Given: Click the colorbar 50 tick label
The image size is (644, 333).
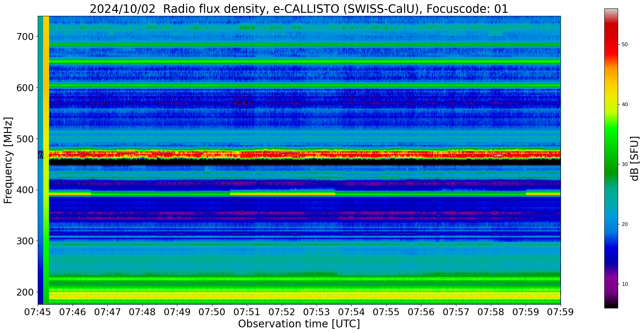Looking at the screenshot, I should coord(625,45).
